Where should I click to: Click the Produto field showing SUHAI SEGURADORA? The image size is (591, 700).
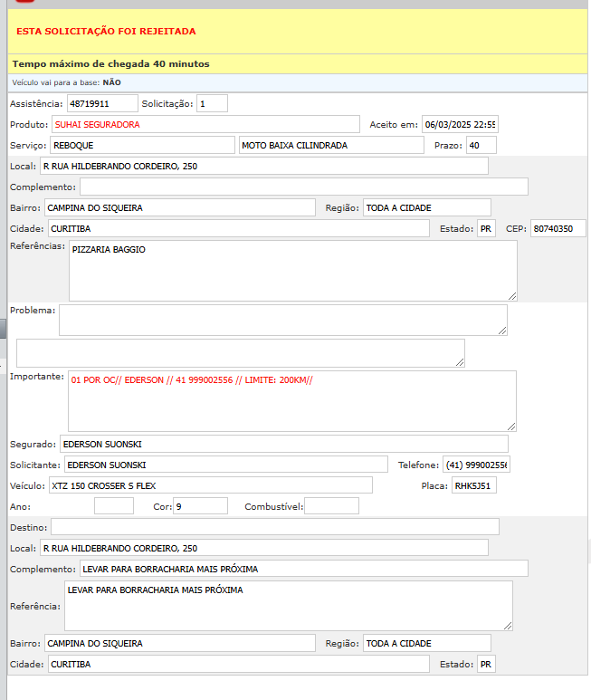tap(207, 124)
